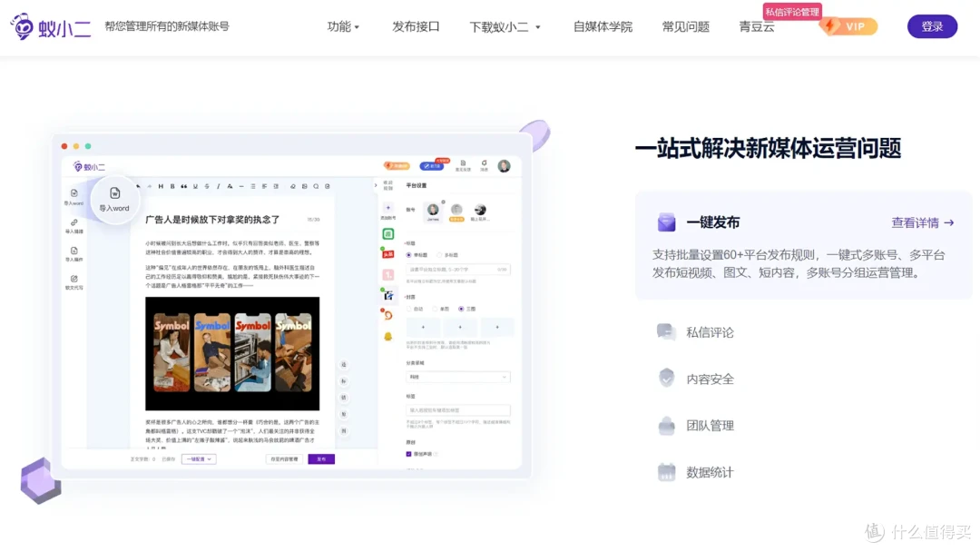Select the 数据统计 feature item
This screenshot has width=980, height=552.
[x=710, y=472]
